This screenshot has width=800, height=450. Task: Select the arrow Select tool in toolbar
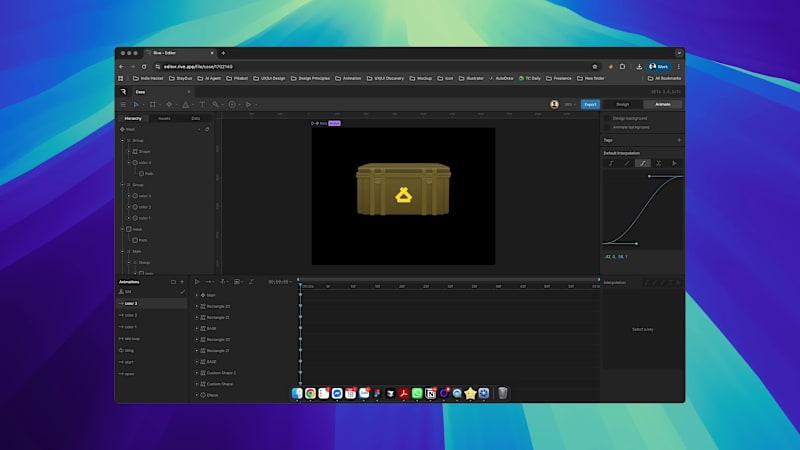(137, 104)
